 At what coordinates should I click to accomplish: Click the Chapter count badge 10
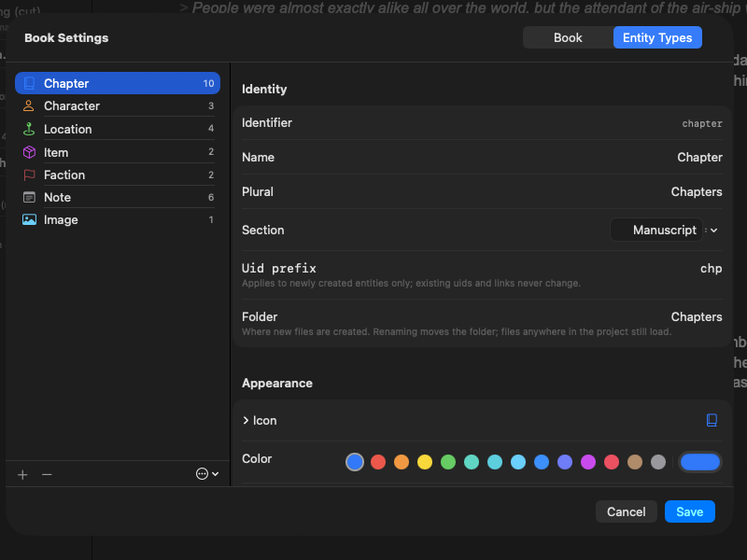point(208,83)
